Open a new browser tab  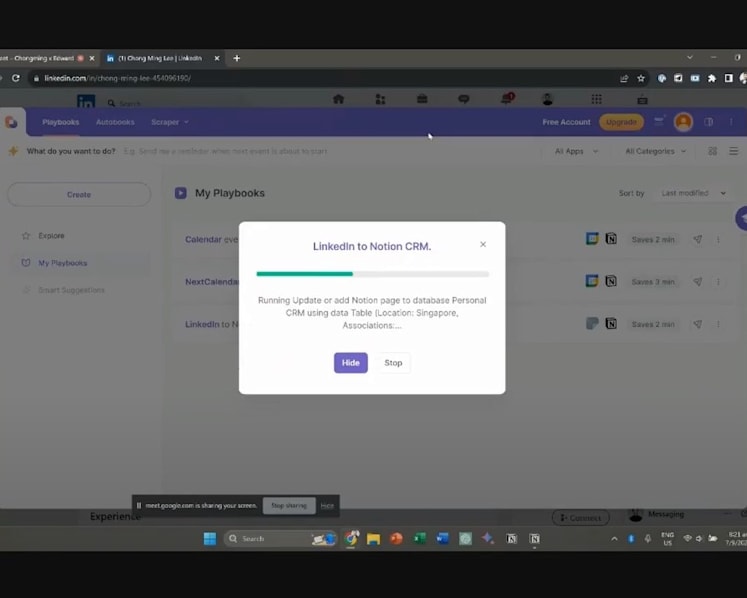(x=237, y=58)
